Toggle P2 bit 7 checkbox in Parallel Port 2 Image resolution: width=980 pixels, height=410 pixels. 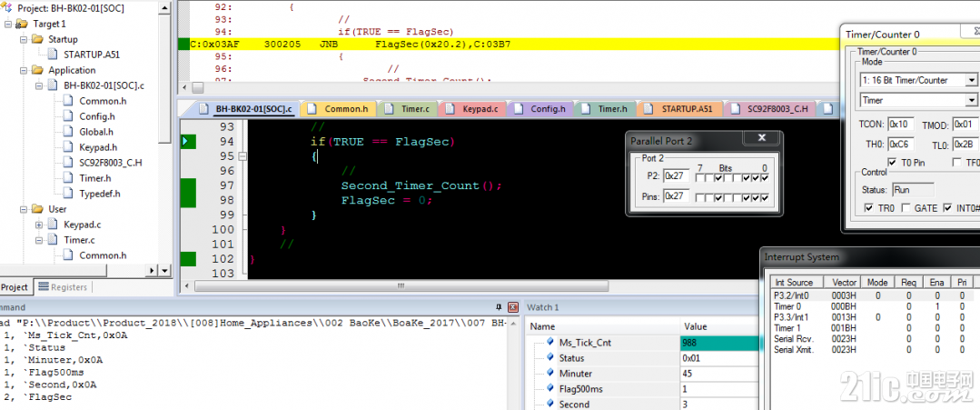point(700,178)
